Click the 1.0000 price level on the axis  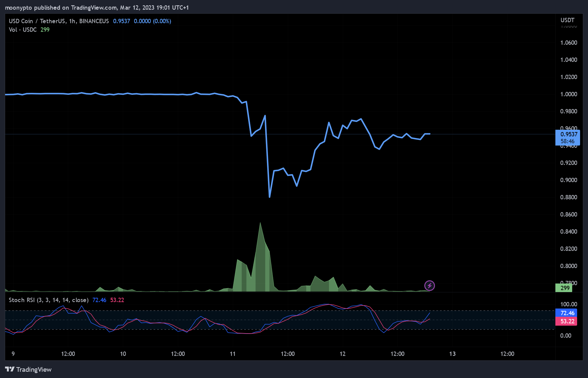tap(569, 94)
